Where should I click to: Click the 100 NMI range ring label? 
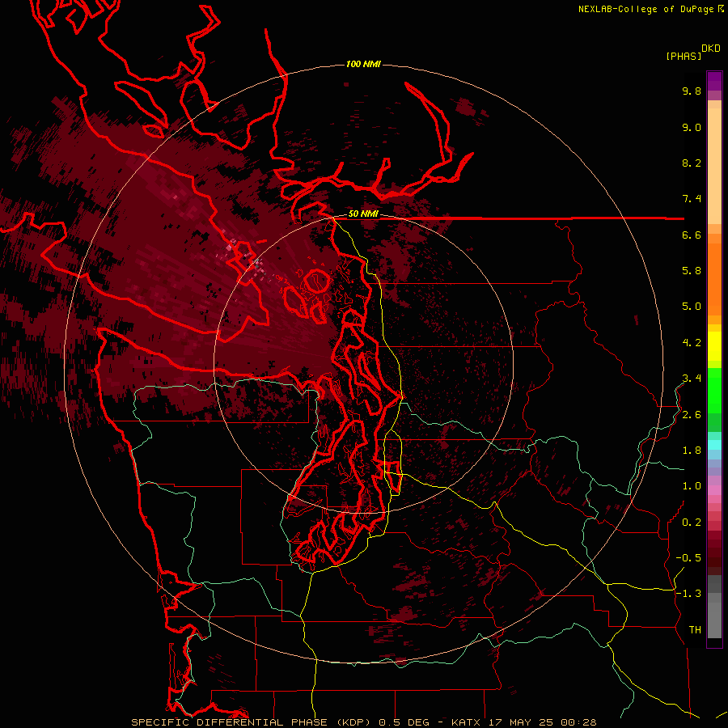click(363, 64)
